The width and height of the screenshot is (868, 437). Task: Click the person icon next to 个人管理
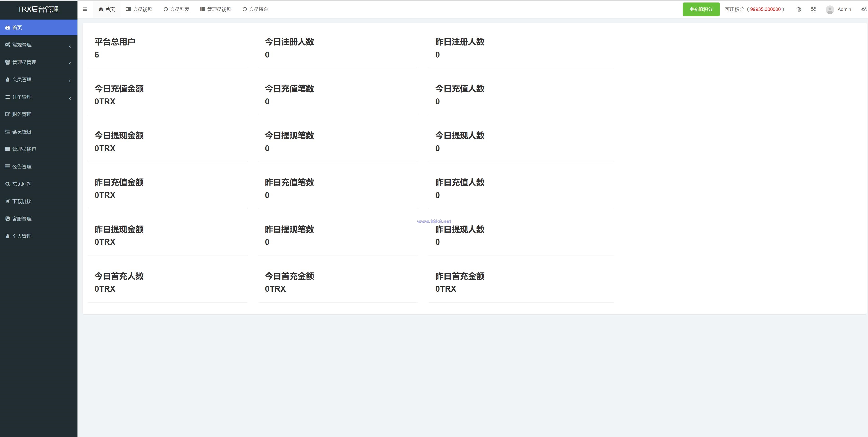[7, 236]
